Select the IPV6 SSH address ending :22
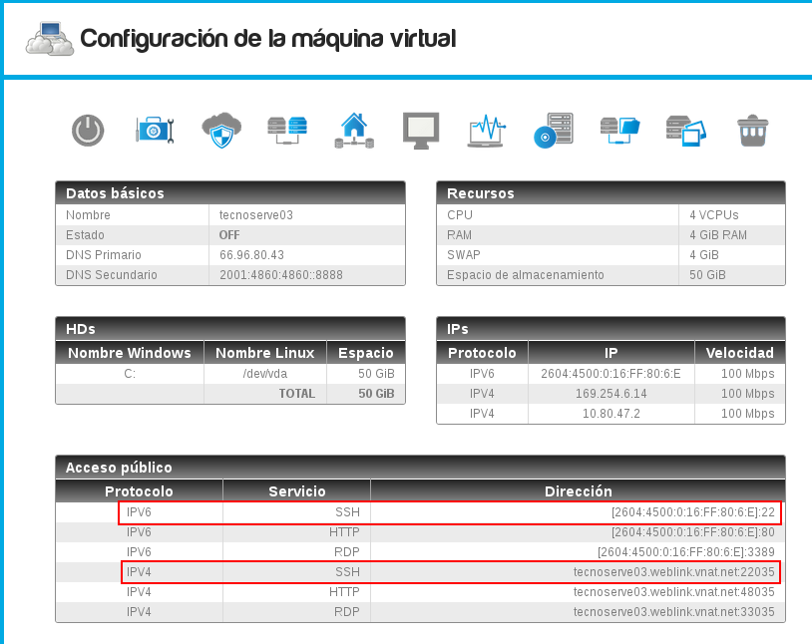This screenshot has height=644, width=812. coord(693,512)
